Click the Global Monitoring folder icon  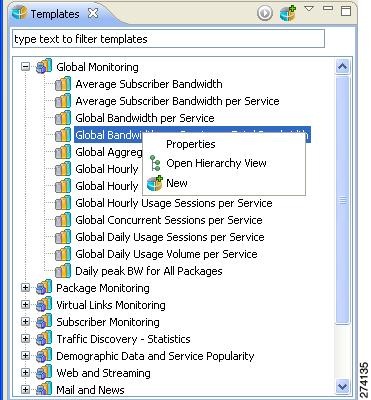pos(44,66)
